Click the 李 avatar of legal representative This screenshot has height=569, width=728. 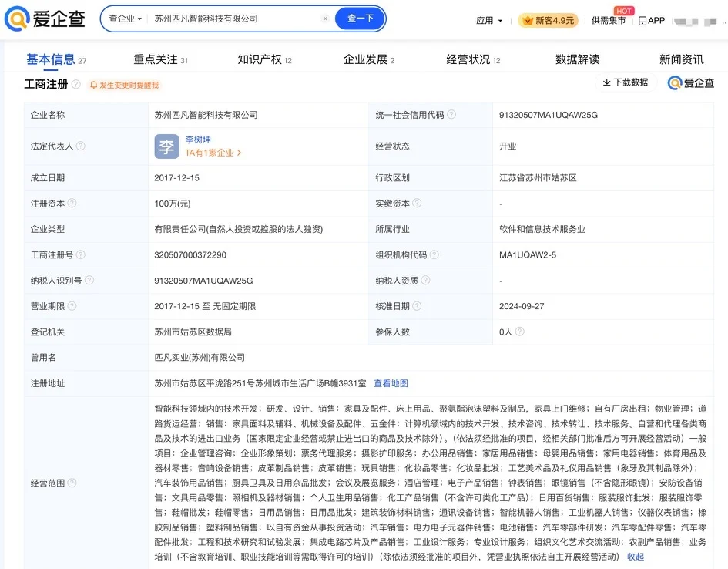pos(166,146)
